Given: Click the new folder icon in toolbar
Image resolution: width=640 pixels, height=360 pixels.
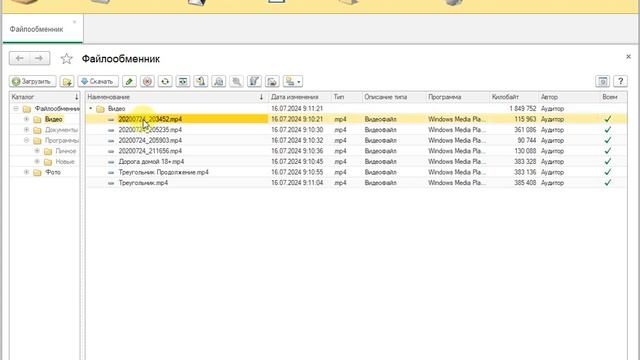Looking at the screenshot, I should (x=67, y=82).
